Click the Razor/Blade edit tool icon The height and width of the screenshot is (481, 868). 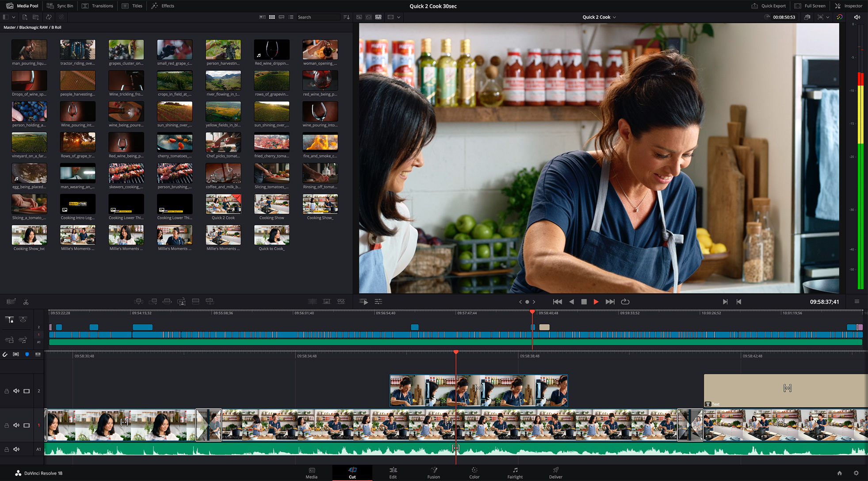click(26, 301)
